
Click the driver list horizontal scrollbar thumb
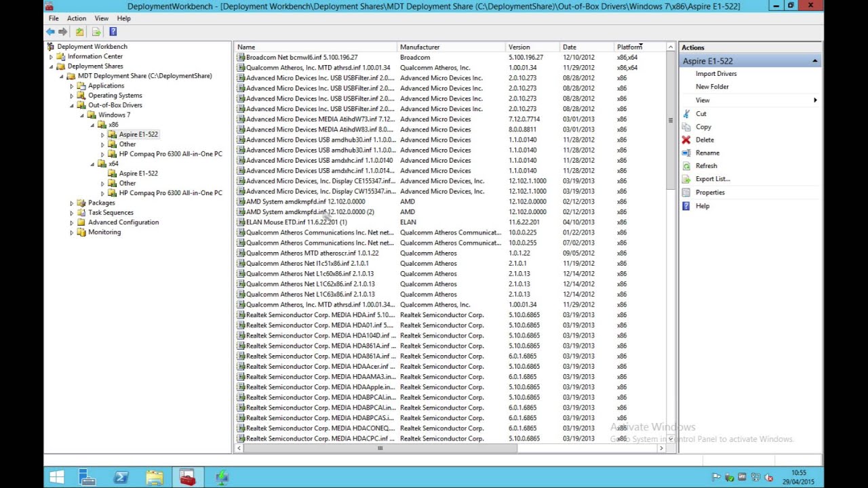tap(380, 448)
